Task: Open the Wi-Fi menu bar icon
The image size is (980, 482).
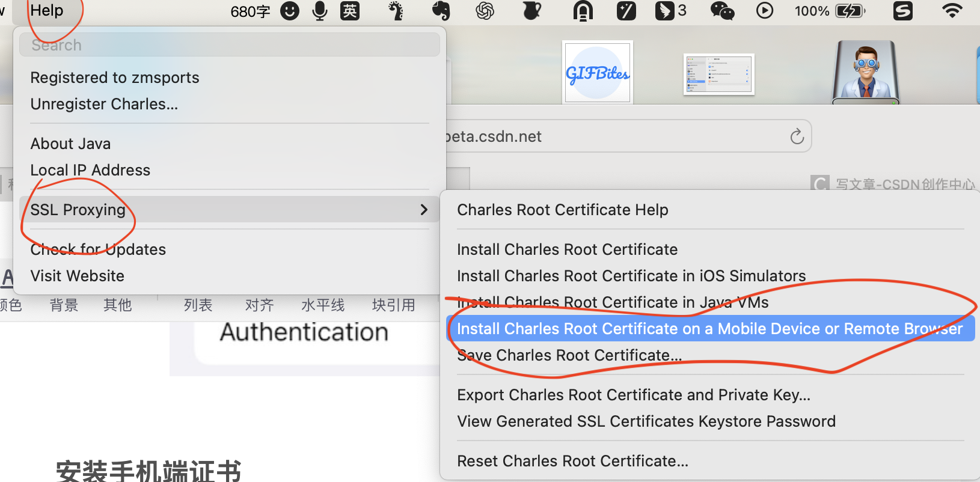Action: tap(952, 10)
